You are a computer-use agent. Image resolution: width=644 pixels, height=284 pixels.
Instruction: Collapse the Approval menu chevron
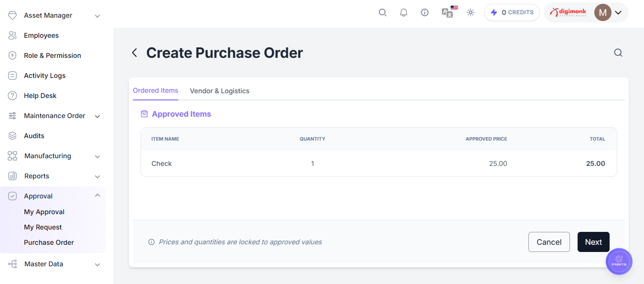point(97,195)
